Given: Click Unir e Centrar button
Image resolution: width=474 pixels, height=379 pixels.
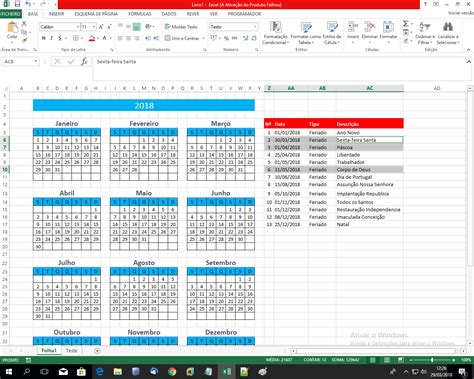Looking at the screenshot, I should (x=182, y=38).
